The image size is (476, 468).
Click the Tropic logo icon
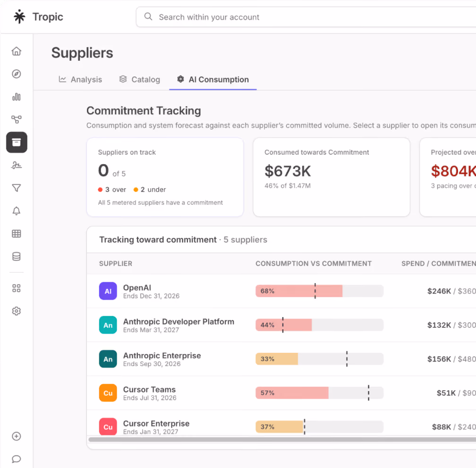19,17
